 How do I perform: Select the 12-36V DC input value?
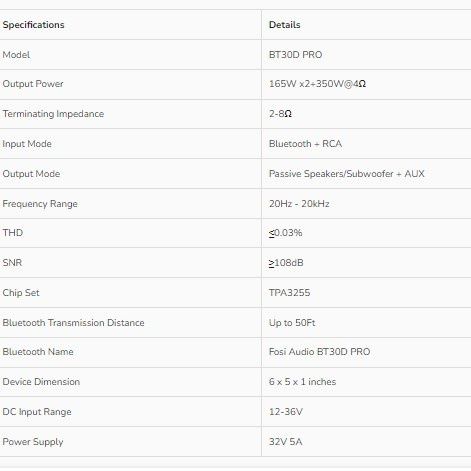286,412
